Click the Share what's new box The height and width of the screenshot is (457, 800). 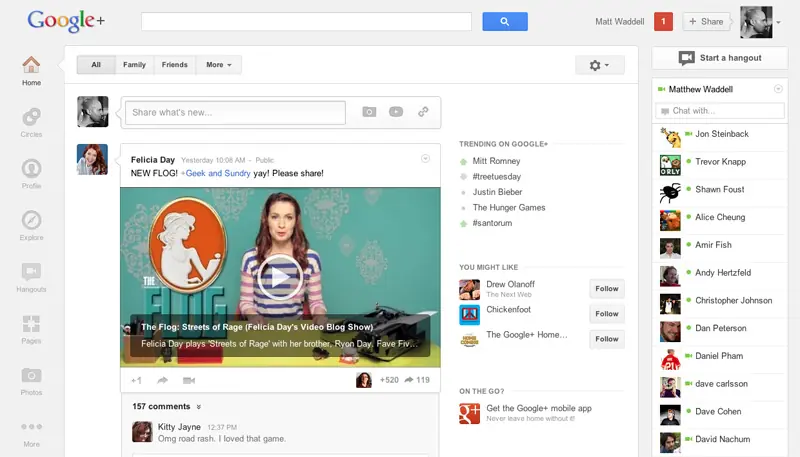[x=235, y=112]
